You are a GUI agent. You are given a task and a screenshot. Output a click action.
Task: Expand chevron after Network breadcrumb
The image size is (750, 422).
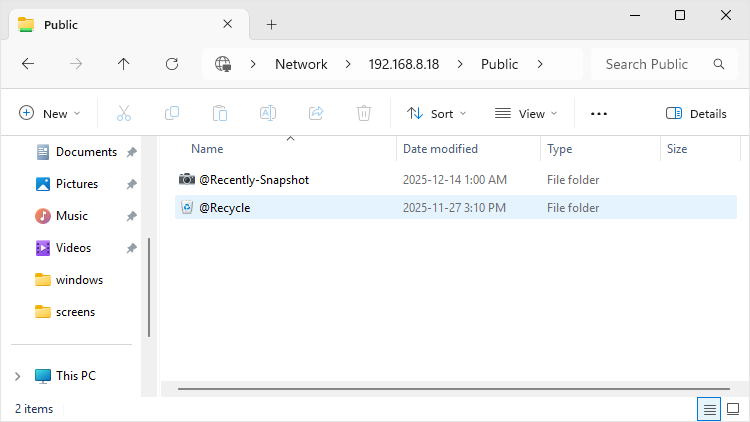pos(348,64)
